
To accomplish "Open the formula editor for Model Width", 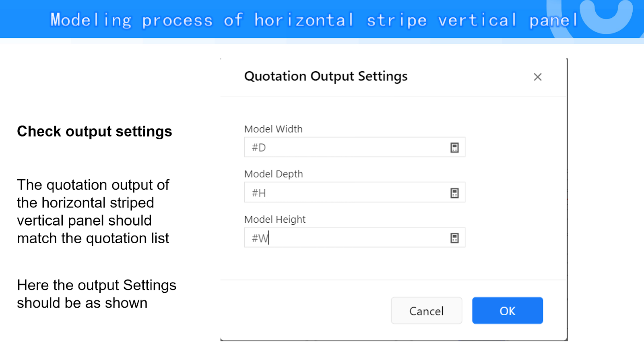I will click(x=454, y=148).
